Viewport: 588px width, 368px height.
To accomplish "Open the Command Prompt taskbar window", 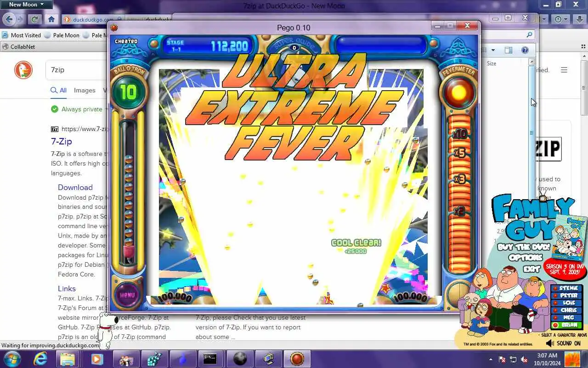I will [210, 359].
